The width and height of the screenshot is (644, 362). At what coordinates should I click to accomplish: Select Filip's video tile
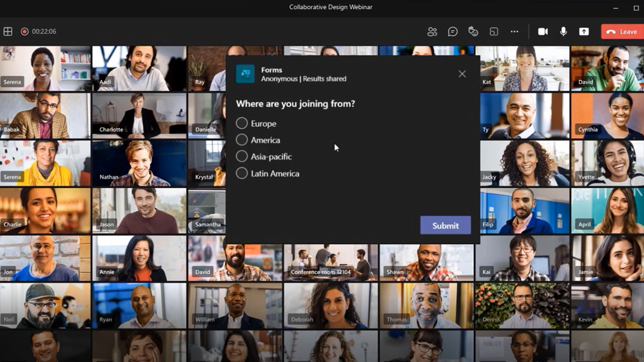point(525,211)
